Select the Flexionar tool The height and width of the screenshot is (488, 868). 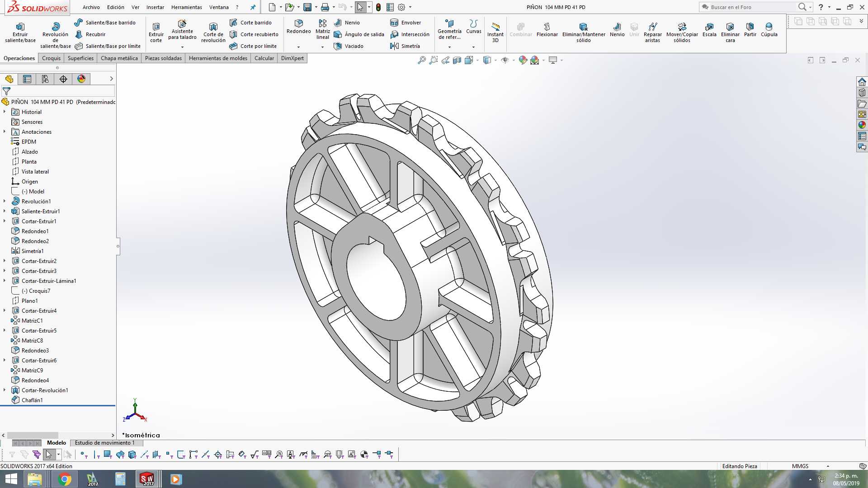[x=547, y=30]
